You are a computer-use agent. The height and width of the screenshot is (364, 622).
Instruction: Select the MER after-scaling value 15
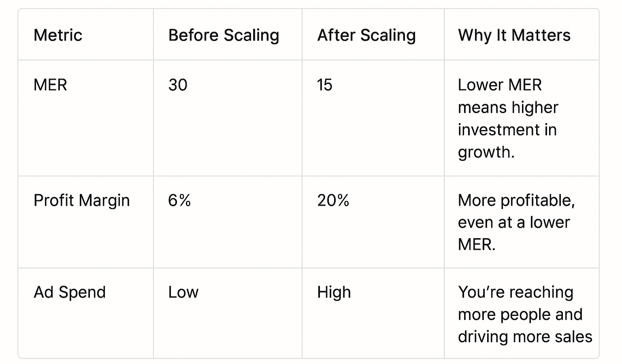click(x=324, y=85)
